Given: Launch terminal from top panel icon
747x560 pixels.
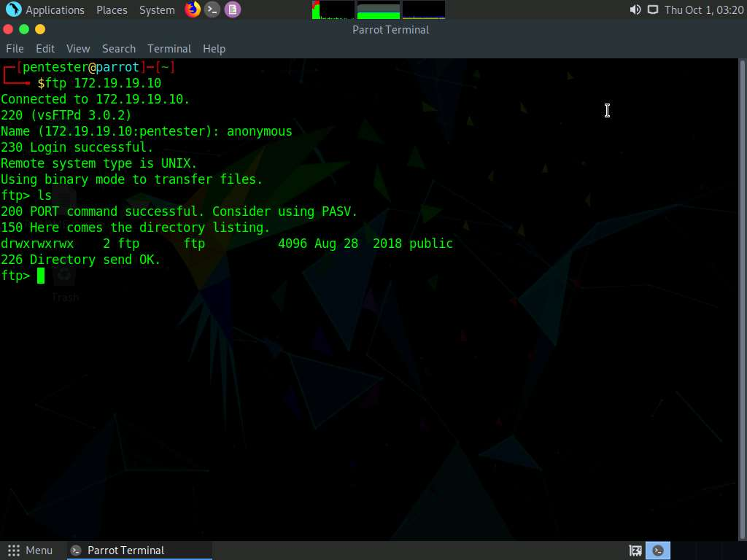Looking at the screenshot, I should pyautogui.click(x=212, y=9).
